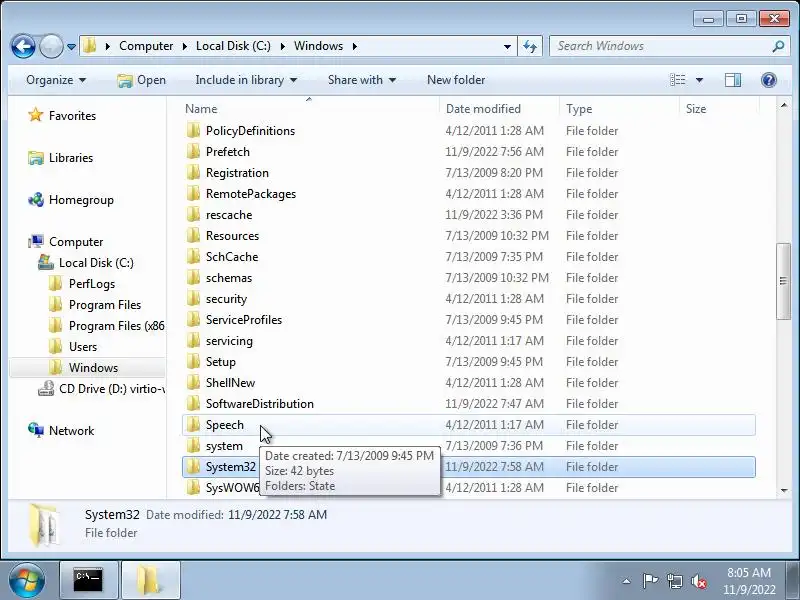Click the search magnifier icon
The width and height of the screenshot is (800, 600).
coord(778,46)
